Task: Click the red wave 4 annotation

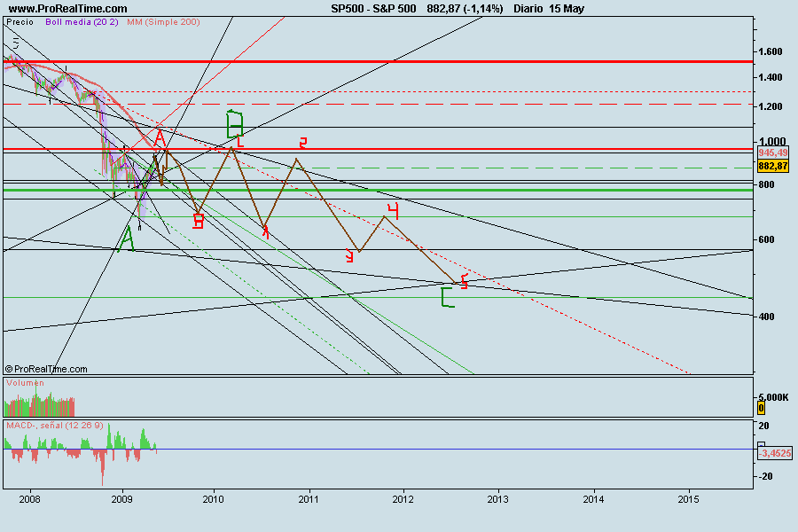Action: (393, 210)
